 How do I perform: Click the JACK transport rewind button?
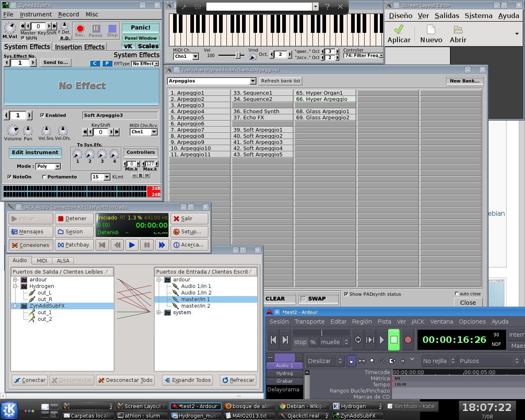tap(117, 245)
